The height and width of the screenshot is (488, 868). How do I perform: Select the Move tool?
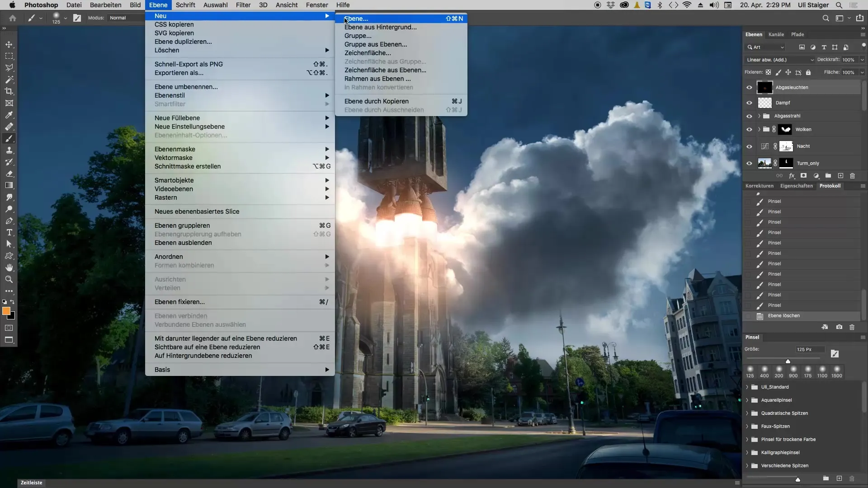[9, 45]
